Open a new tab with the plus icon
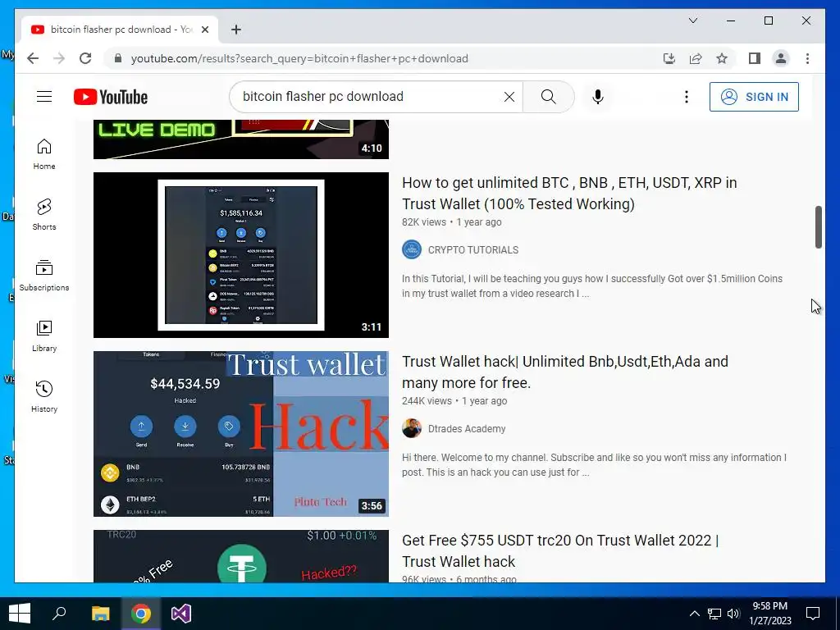The height and width of the screenshot is (630, 840). coord(236,30)
